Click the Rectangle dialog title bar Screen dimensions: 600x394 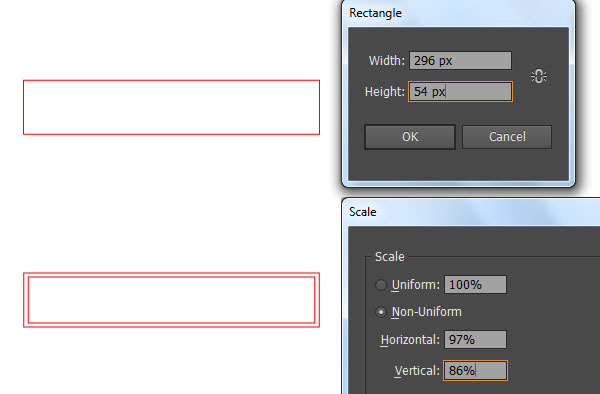(458, 13)
